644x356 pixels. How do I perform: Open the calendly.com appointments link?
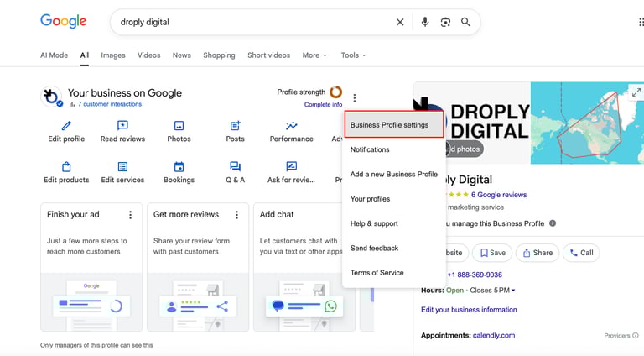(x=494, y=336)
